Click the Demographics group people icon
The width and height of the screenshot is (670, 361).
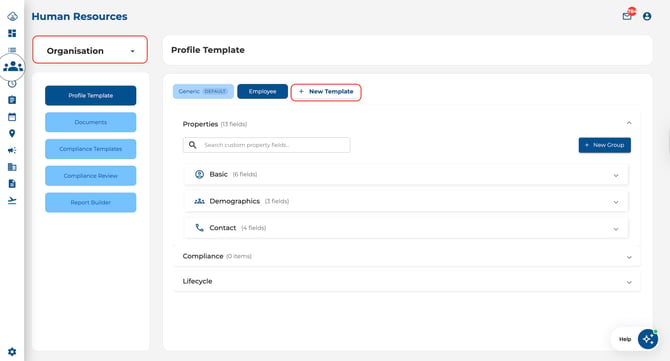pyautogui.click(x=200, y=201)
